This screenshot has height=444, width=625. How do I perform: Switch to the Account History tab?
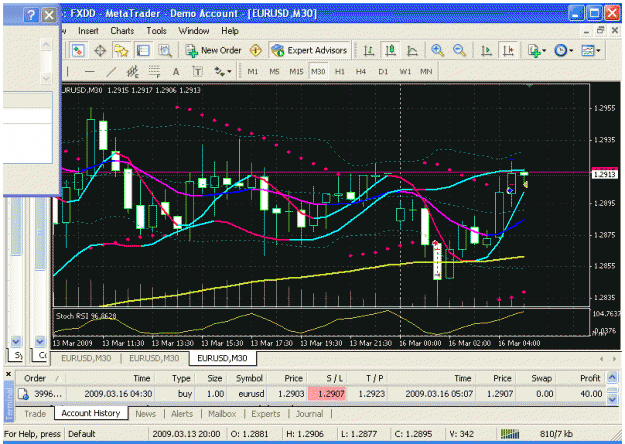click(91, 413)
